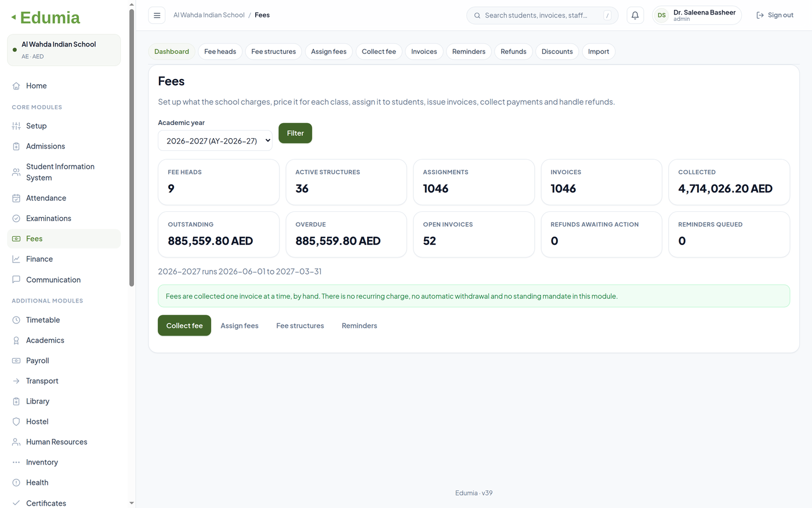812x508 pixels.
Task: Click the Timetable clock icon
Action: click(x=16, y=320)
